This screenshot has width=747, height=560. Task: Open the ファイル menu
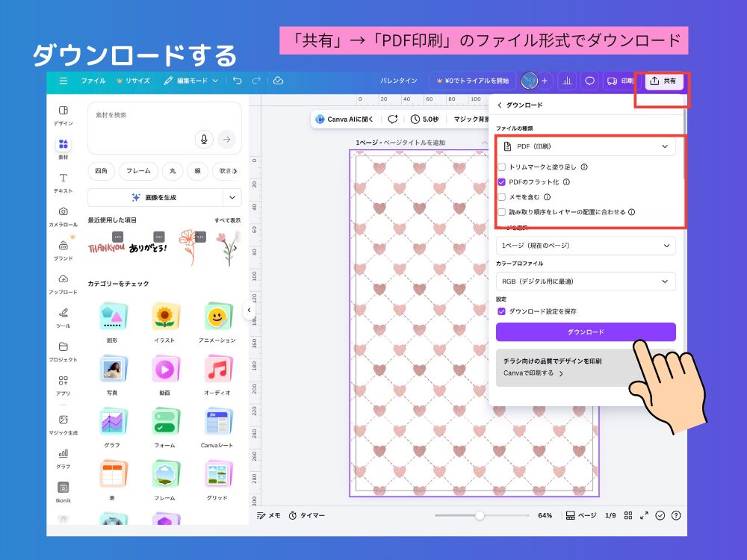click(93, 81)
